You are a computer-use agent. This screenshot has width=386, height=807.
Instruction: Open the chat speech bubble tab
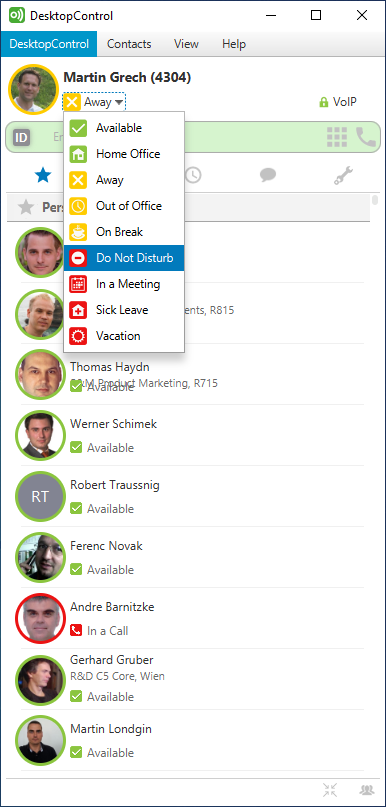point(268,176)
